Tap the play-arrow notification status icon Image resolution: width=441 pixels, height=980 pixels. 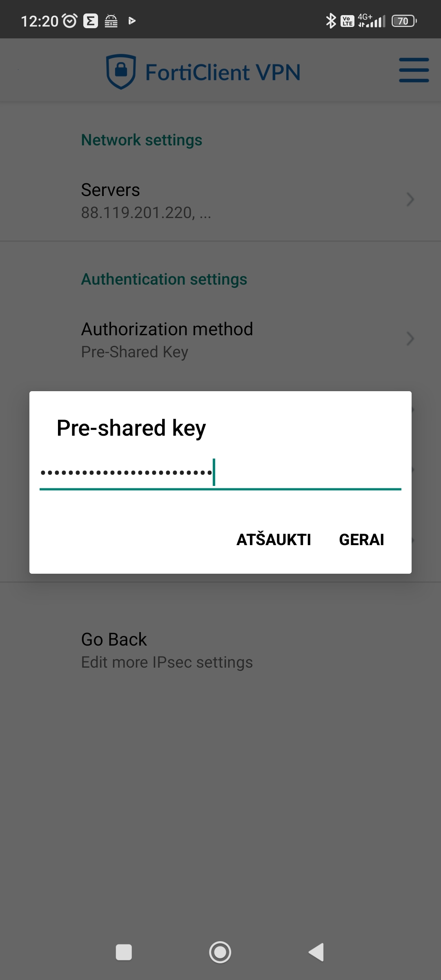click(132, 20)
